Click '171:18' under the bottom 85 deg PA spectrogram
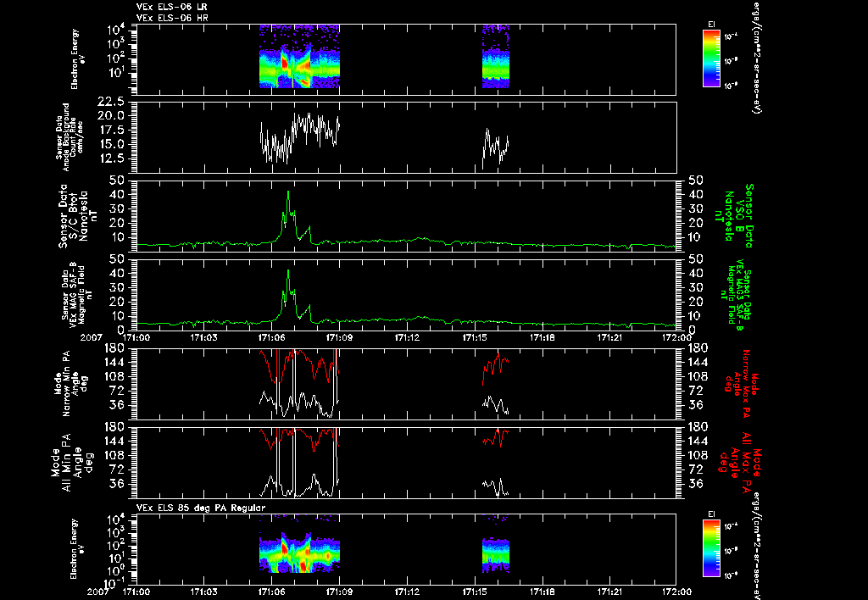Image resolution: width=868 pixels, height=600 pixels. click(542, 592)
